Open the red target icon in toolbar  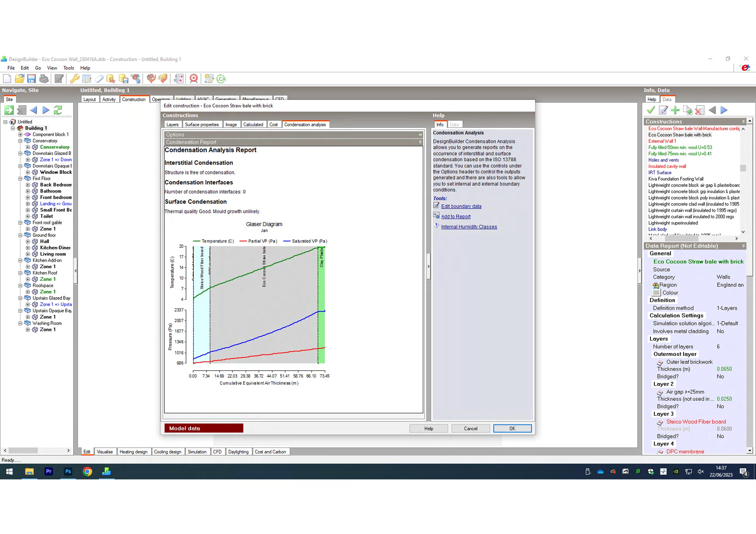point(194,79)
